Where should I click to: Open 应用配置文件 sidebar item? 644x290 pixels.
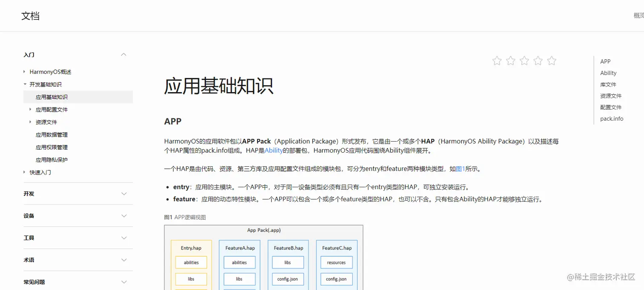point(52,110)
